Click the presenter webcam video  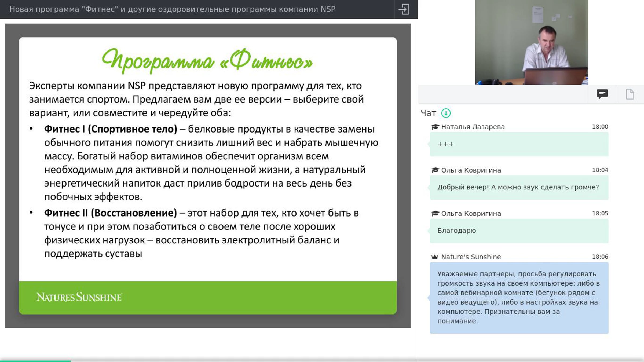tap(532, 42)
